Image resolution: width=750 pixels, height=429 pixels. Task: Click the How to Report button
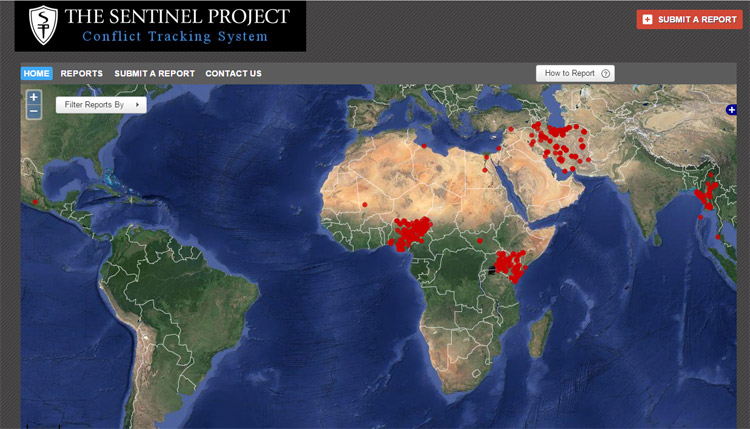click(575, 73)
